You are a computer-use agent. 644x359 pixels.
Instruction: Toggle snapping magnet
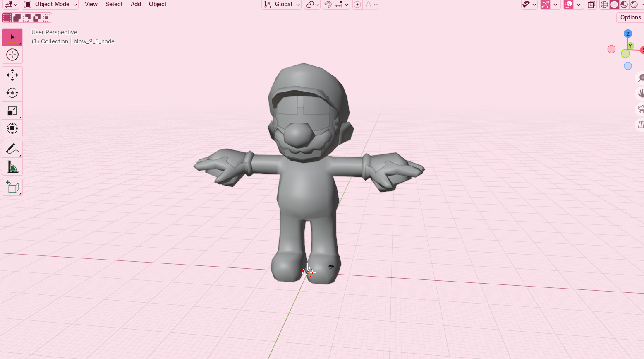pyautogui.click(x=328, y=5)
